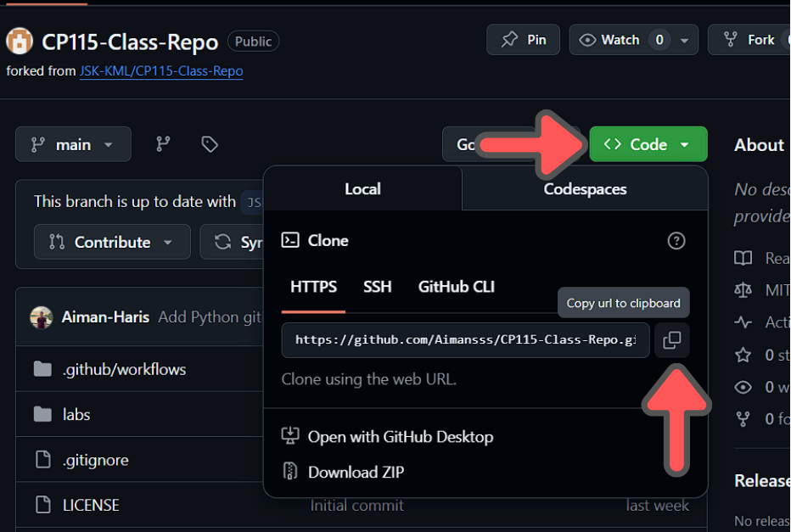Click the Public visibility badge
791x532 pixels.
[253, 42]
